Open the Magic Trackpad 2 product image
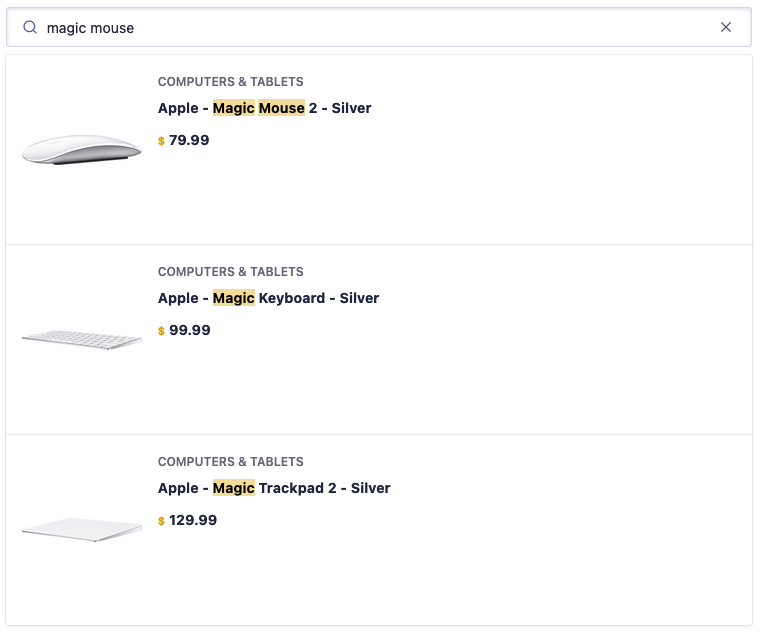760x634 pixels. coord(82,530)
